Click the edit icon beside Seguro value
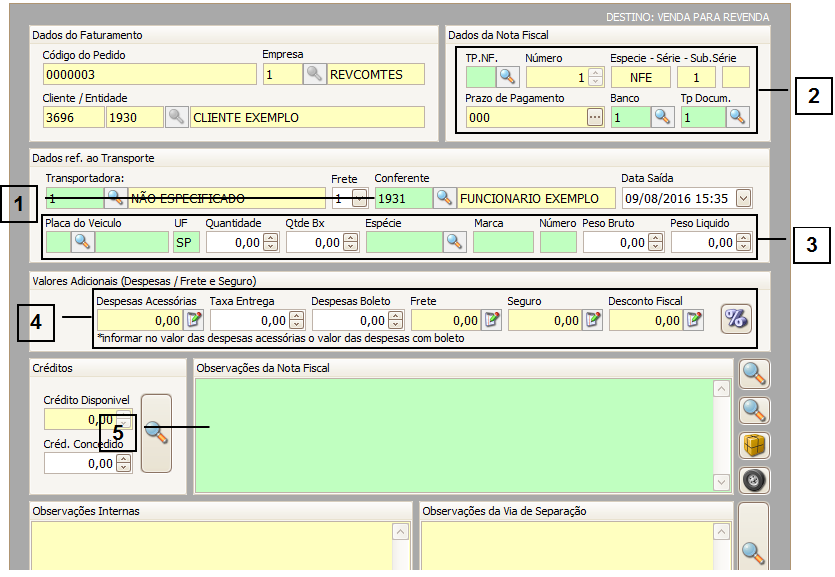835x577 pixels. [x=593, y=320]
